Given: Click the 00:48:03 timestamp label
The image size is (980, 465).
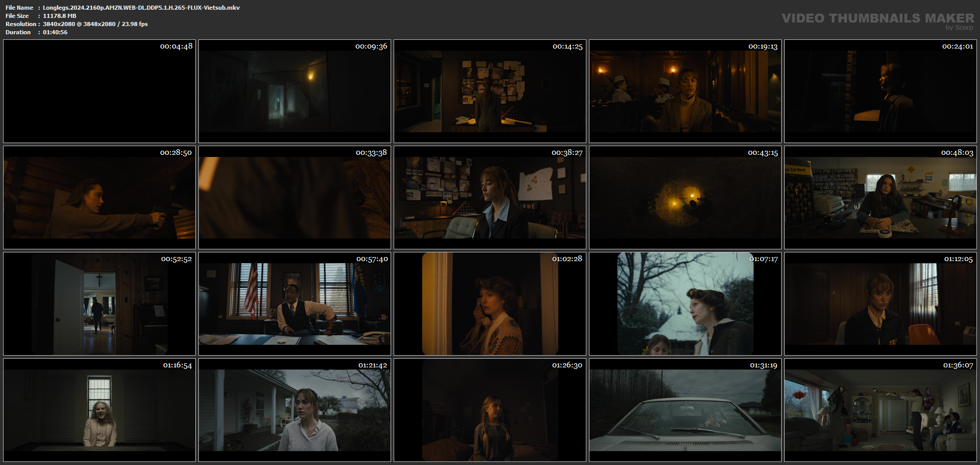Looking at the screenshot, I should coord(957,152).
